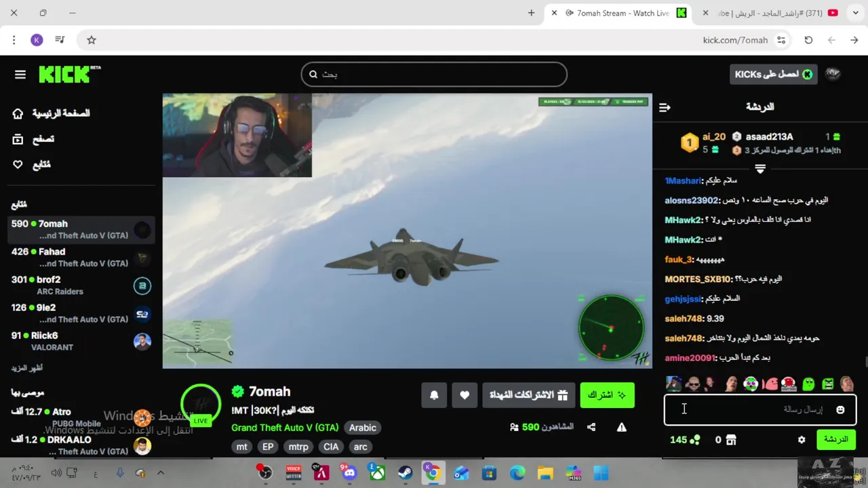Toggle stream notifications bell
This screenshot has height=488, width=868.
pyautogui.click(x=434, y=395)
